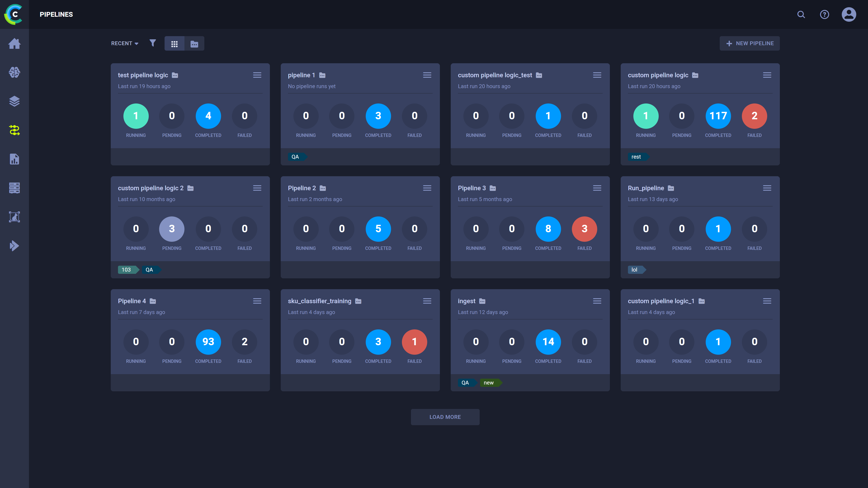Switch to grid list view

click(x=174, y=43)
